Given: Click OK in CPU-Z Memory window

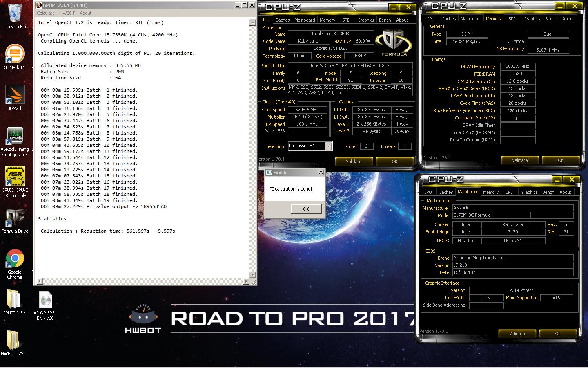Looking at the screenshot, I should point(561,160).
